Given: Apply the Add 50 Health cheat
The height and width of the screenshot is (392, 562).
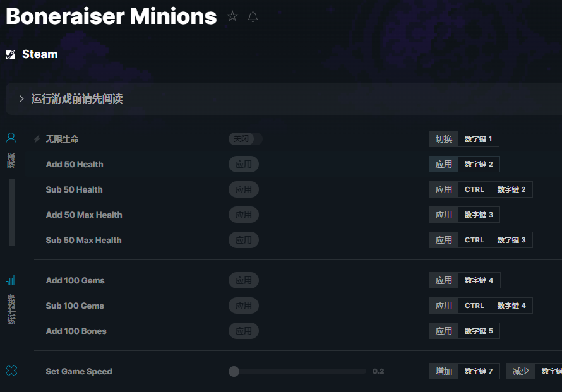Looking at the screenshot, I should pos(244,164).
